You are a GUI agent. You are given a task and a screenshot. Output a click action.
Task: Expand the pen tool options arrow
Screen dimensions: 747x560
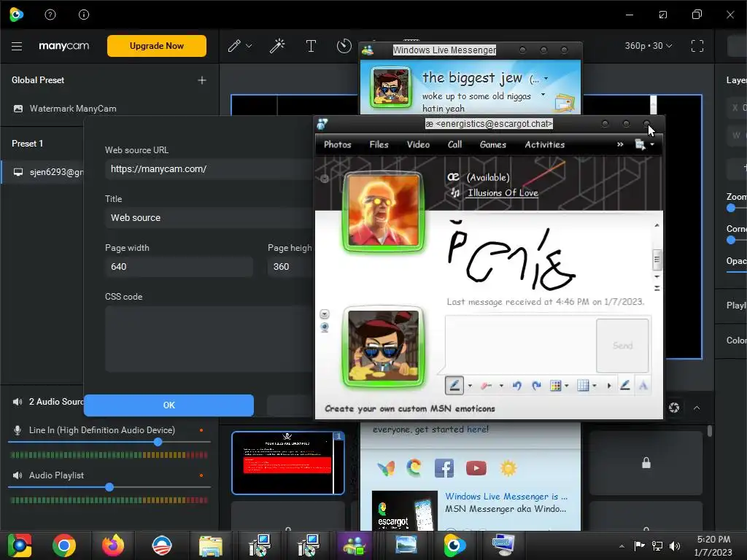pos(471,386)
